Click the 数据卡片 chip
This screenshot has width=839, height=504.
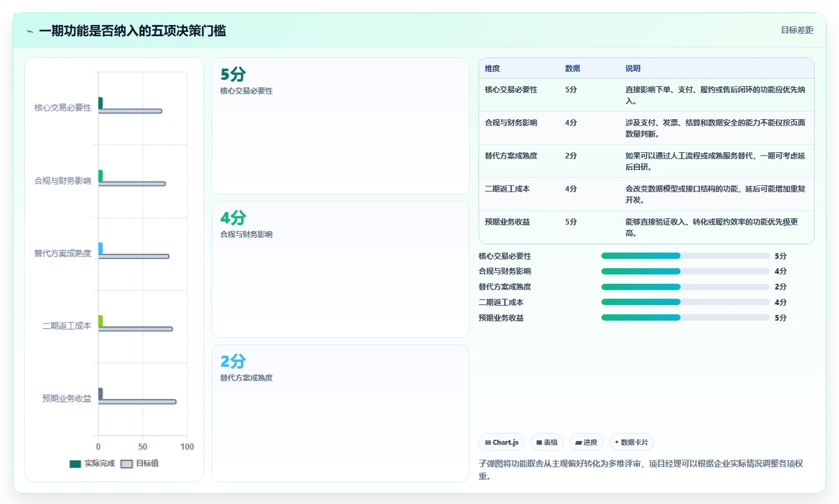[631, 442]
